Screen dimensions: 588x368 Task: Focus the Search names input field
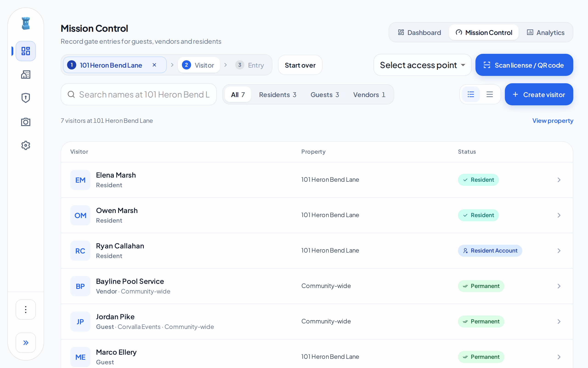[139, 95]
